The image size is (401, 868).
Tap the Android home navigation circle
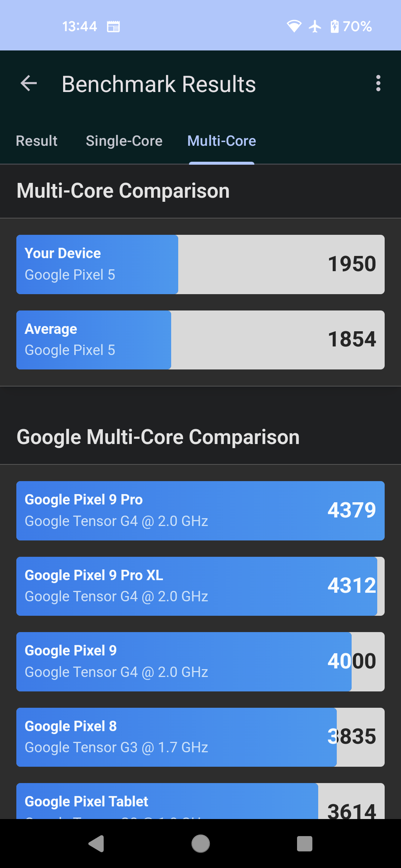pos(200,844)
